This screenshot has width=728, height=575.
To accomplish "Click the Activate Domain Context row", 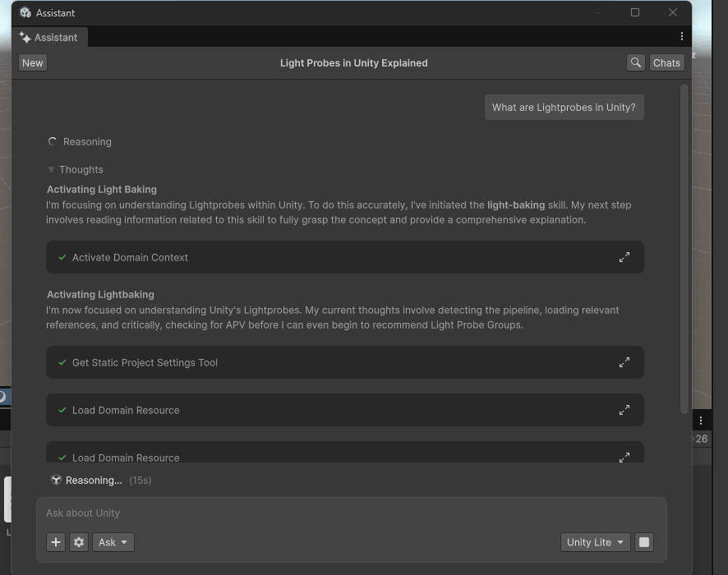I will click(x=344, y=257).
